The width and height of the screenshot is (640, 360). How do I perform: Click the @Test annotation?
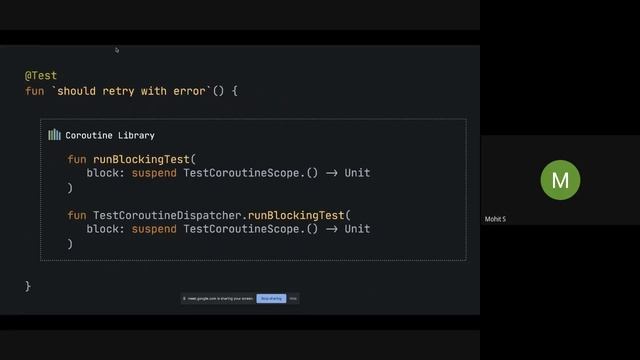point(41,76)
